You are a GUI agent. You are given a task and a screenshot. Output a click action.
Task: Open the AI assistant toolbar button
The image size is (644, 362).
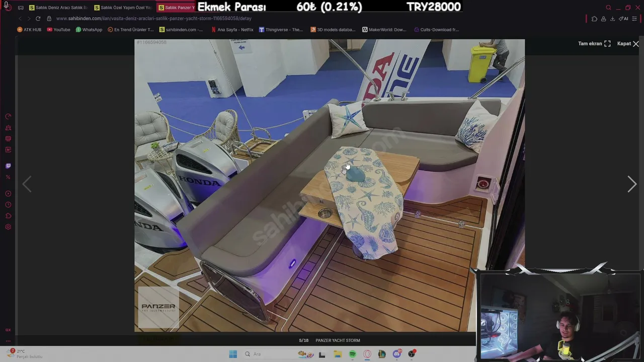(x=623, y=19)
